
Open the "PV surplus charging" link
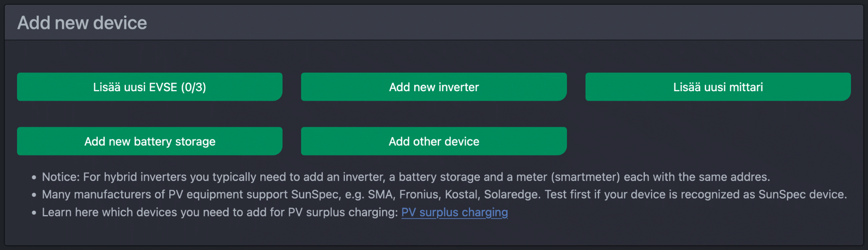point(454,213)
